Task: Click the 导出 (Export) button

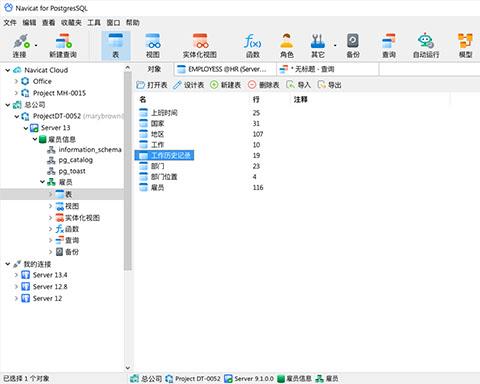Action: pos(329,85)
